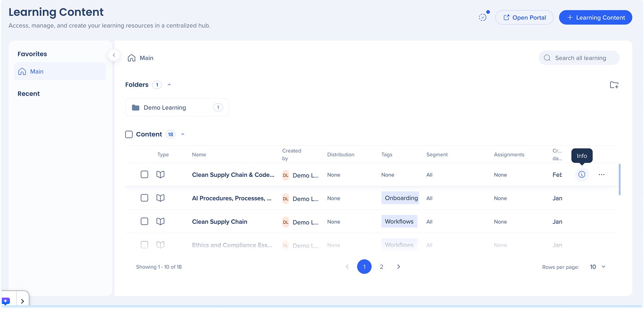Image resolution: width=644 pixels, height=309 pixels.
Task: Click the Open Portal button
Action: pyautogui.click(x=524, y=18)
